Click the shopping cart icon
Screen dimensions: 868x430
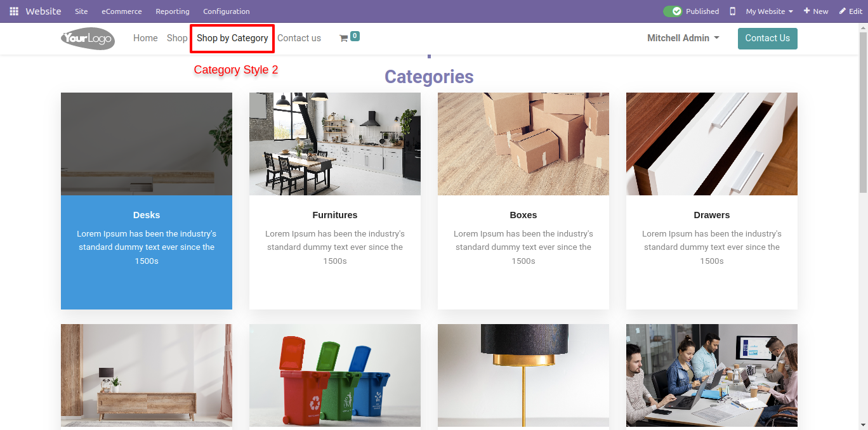click(343, 39)
